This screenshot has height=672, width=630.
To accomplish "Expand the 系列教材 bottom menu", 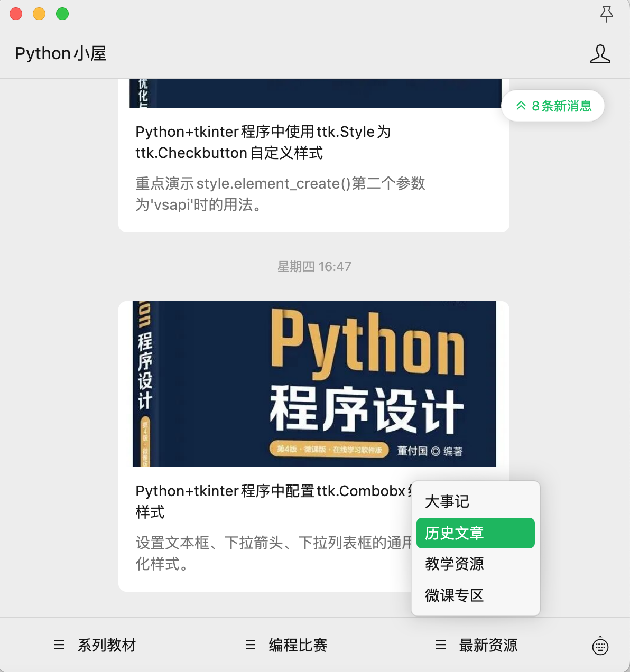I will (95, 645).
